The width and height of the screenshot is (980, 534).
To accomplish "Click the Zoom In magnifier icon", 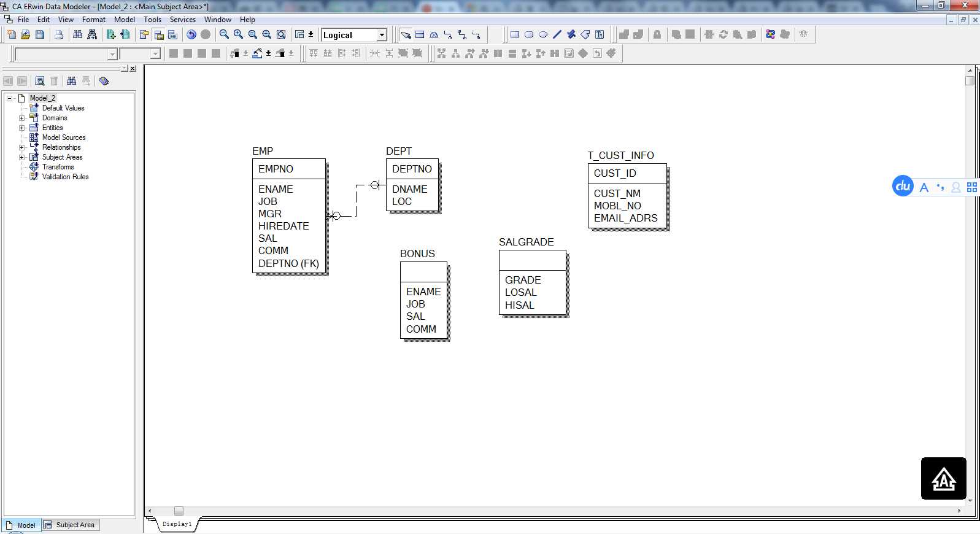I will [238, 34].
